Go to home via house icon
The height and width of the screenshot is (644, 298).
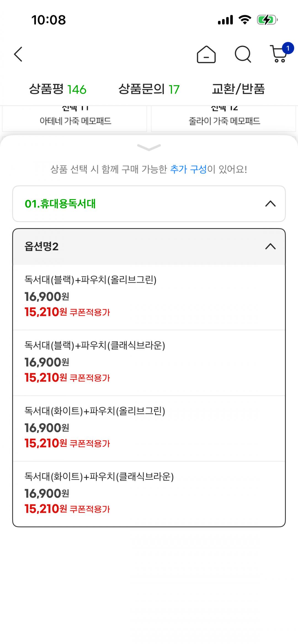(206, 54)
